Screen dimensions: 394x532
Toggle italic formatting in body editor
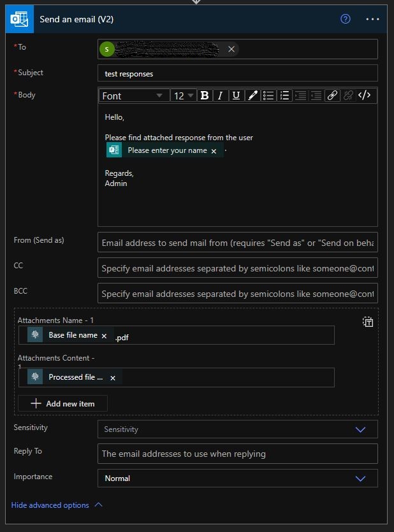(221, 96)
